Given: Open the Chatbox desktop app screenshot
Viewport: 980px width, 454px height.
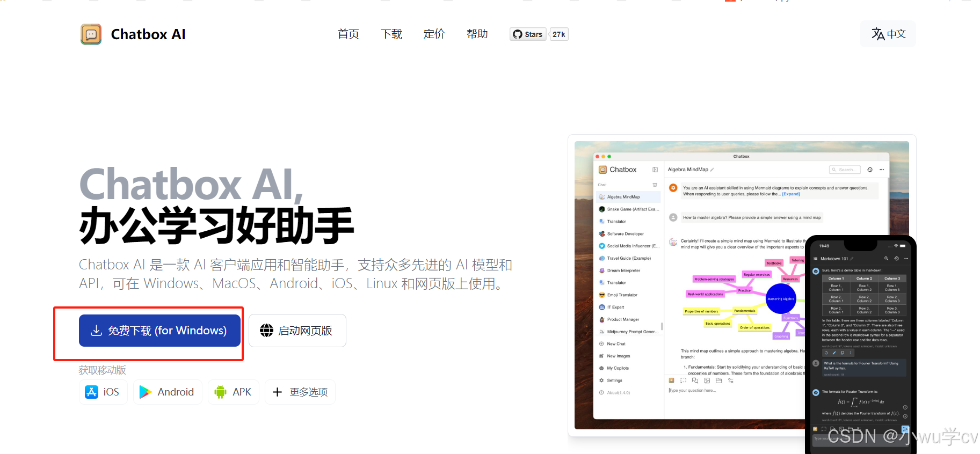Looking at the screenshot, I should (742, 285).
